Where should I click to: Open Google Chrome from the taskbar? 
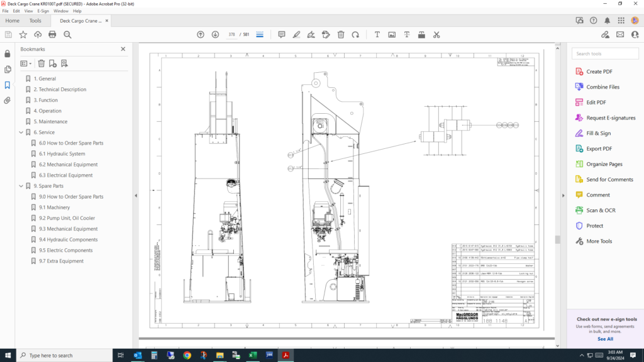point(187,356)
